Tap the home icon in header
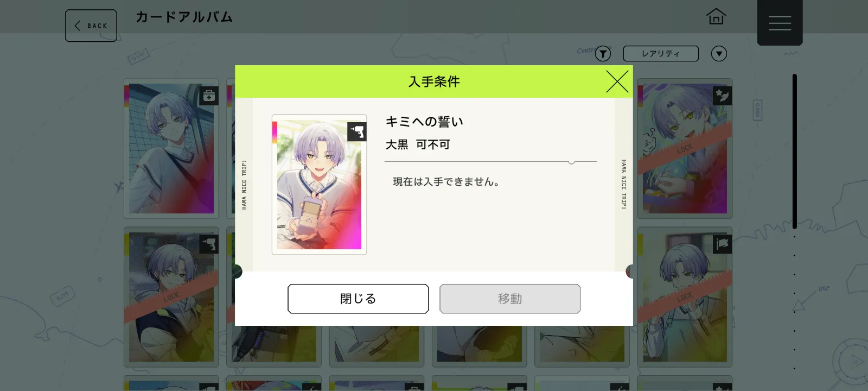The image size is (868, 391). pos(716,17)
